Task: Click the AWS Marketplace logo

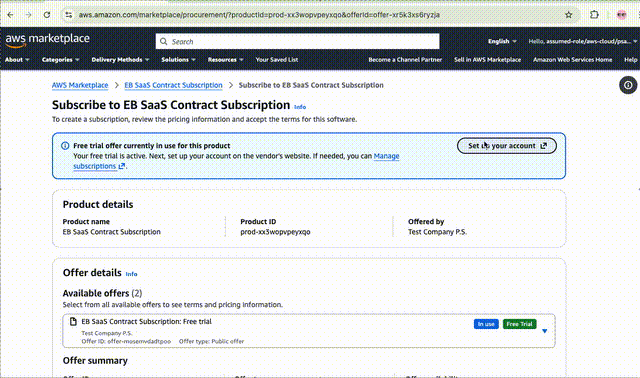Action: [47, 39]
